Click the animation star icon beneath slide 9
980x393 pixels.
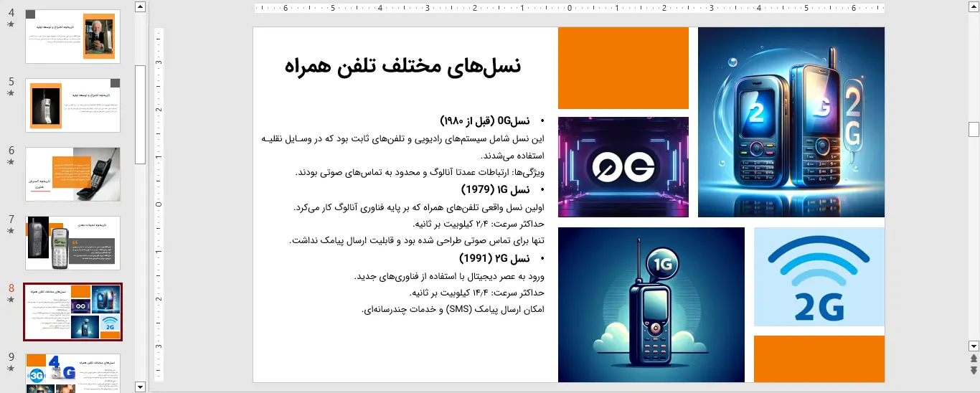tap(10, 369)
